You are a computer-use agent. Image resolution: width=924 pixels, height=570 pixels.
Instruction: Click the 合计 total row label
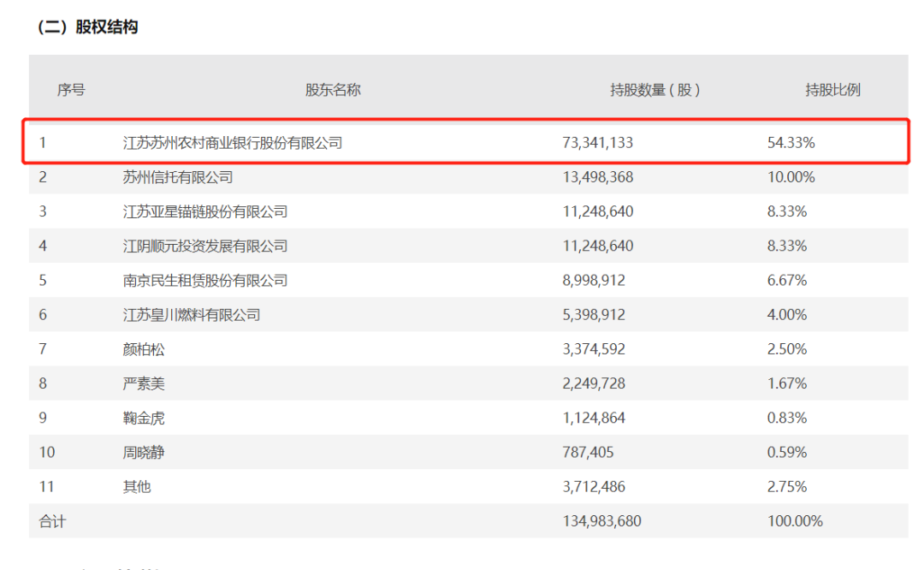tap(52, 521)
